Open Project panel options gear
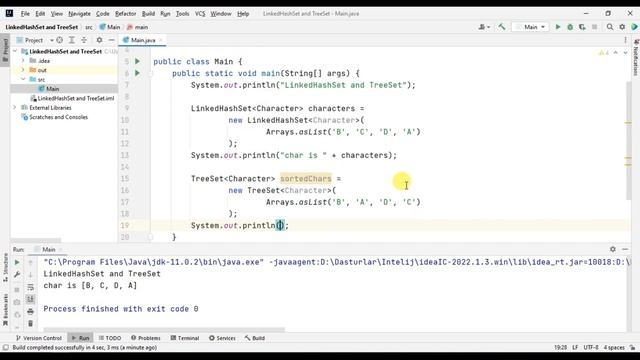This screenshot has width=640, height=360. (x=99, y=40)
